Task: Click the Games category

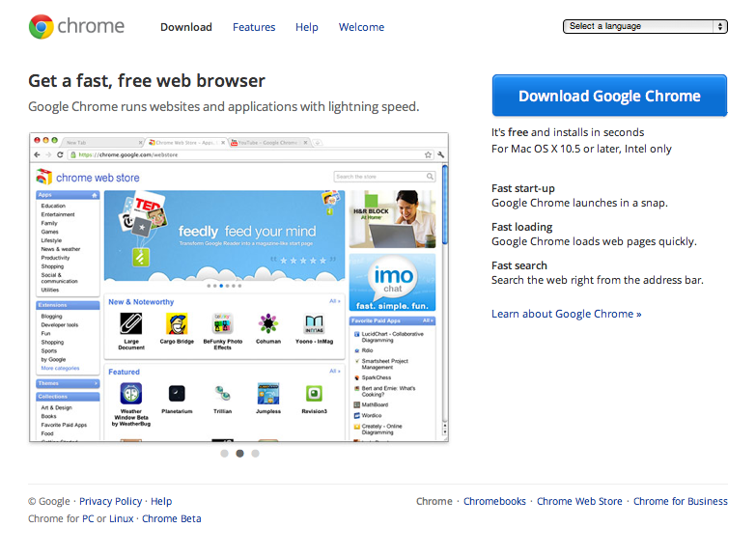Action: pos(49,232)
